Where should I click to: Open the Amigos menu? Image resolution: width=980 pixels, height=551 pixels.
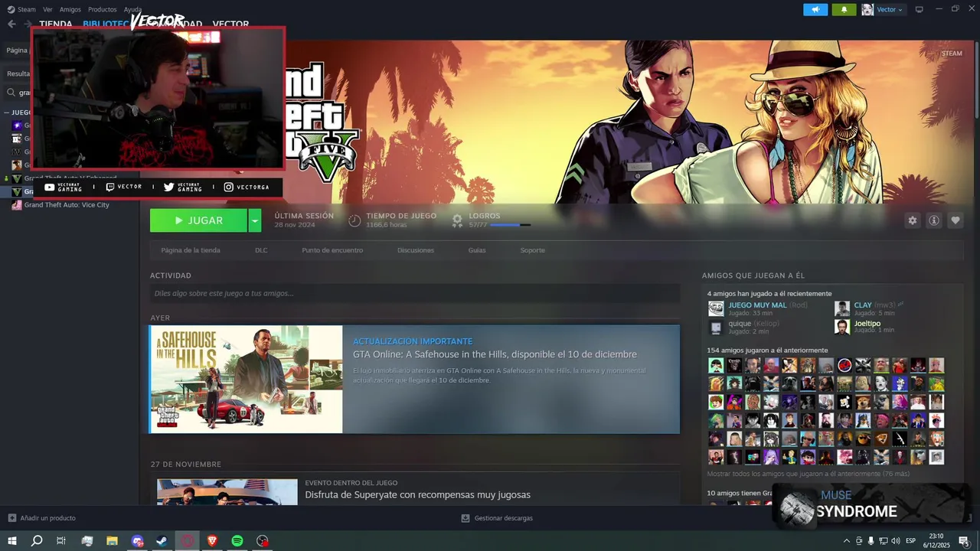point(70,9)
